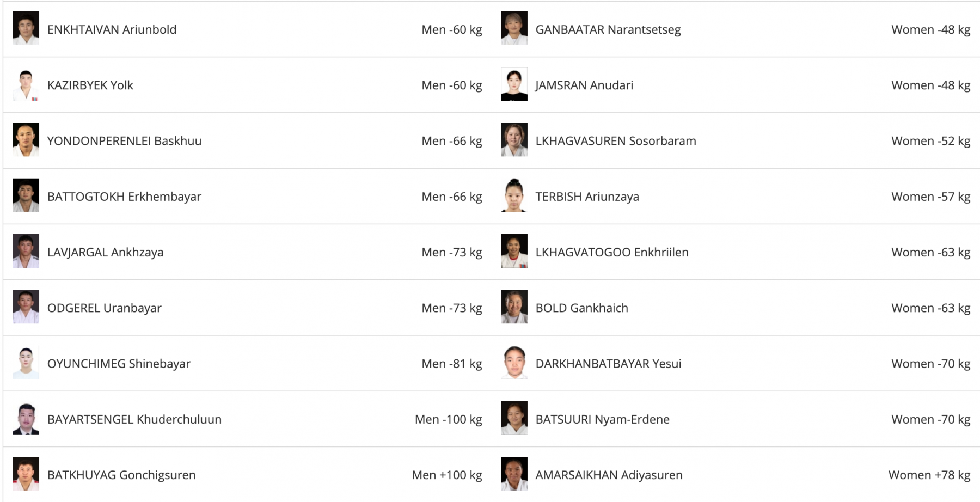Select BOLD Gankhaich name link
This screenshot has height=502, width=980.
pos(582,308)
